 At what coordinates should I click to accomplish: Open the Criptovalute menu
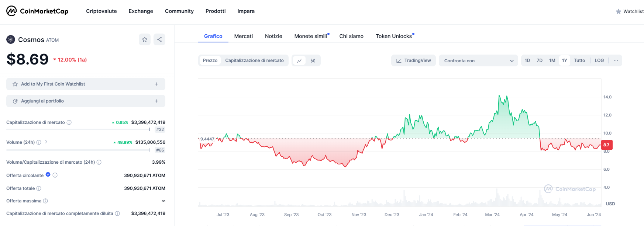tap(101, 11)
